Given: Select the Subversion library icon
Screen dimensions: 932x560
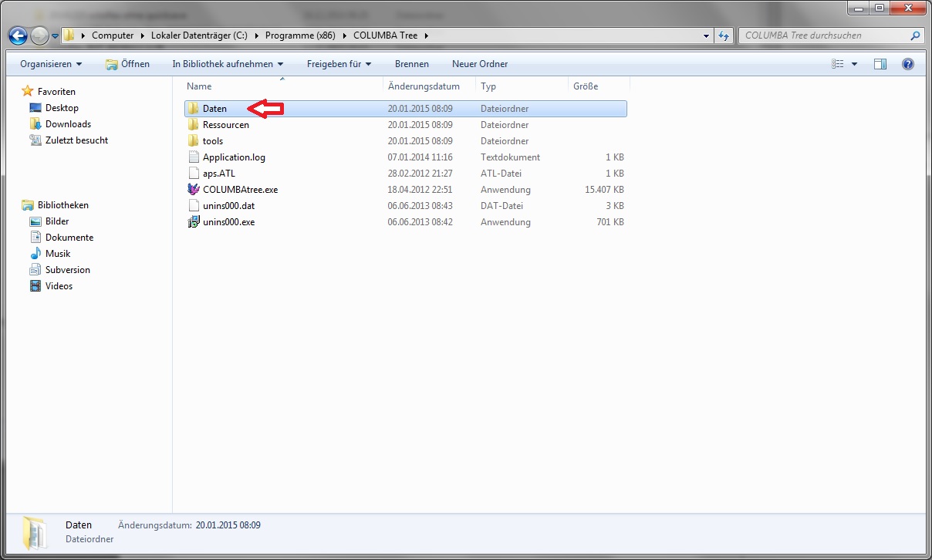Looking at the screenshot, I should pyautogui.click(x=35, y=270).
